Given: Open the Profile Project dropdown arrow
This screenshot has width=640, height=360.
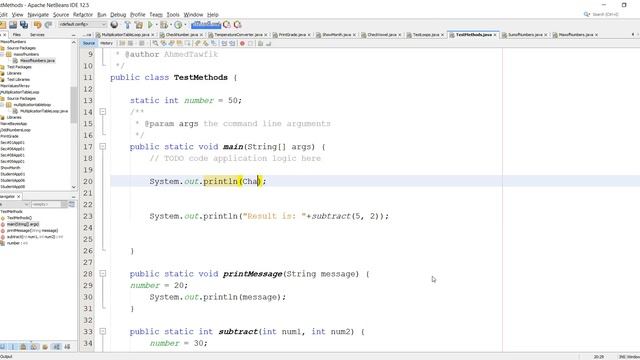Looking at the screenshot, I should pyautogui.click(x=184, y=25).
